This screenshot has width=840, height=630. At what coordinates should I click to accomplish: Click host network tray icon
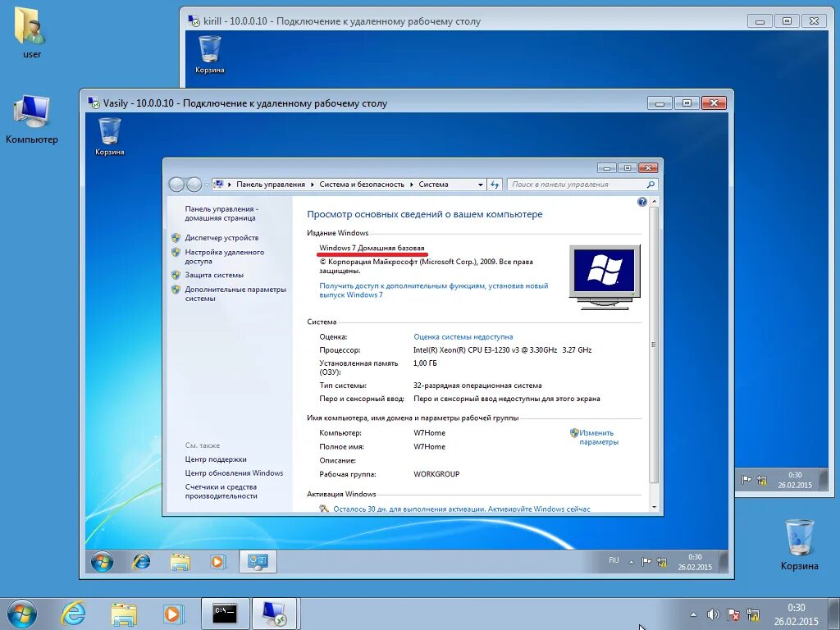click(753, 614)
